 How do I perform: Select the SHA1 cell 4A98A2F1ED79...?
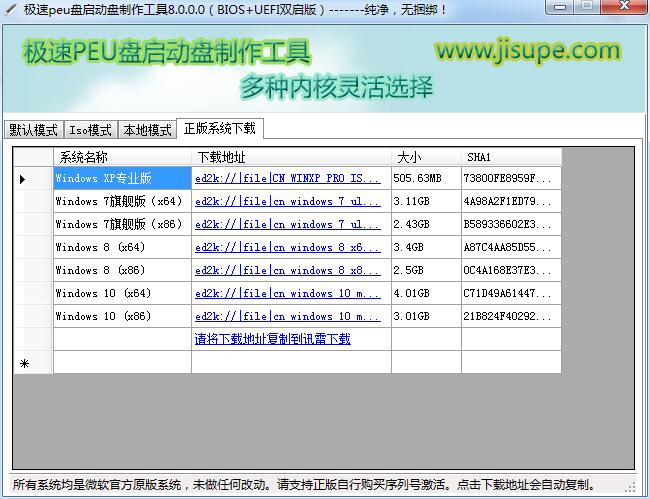[512, 201]
